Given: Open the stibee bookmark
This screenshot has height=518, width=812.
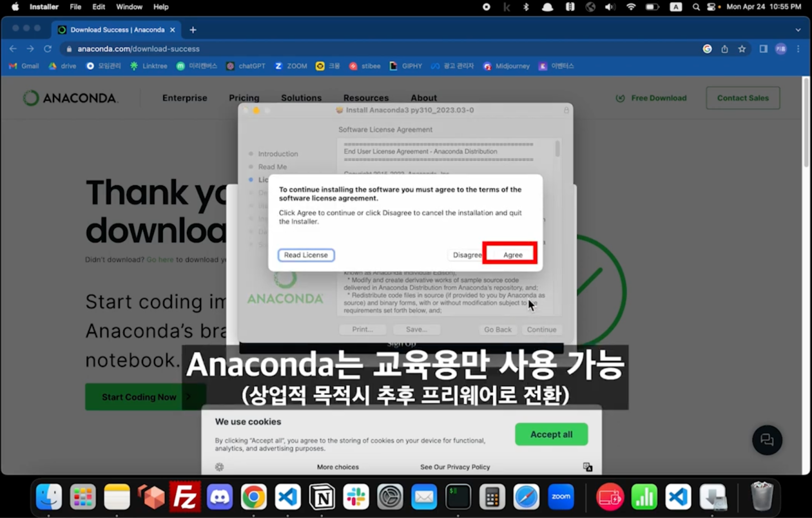Looking at the screenshot, I should click(365, 66).
